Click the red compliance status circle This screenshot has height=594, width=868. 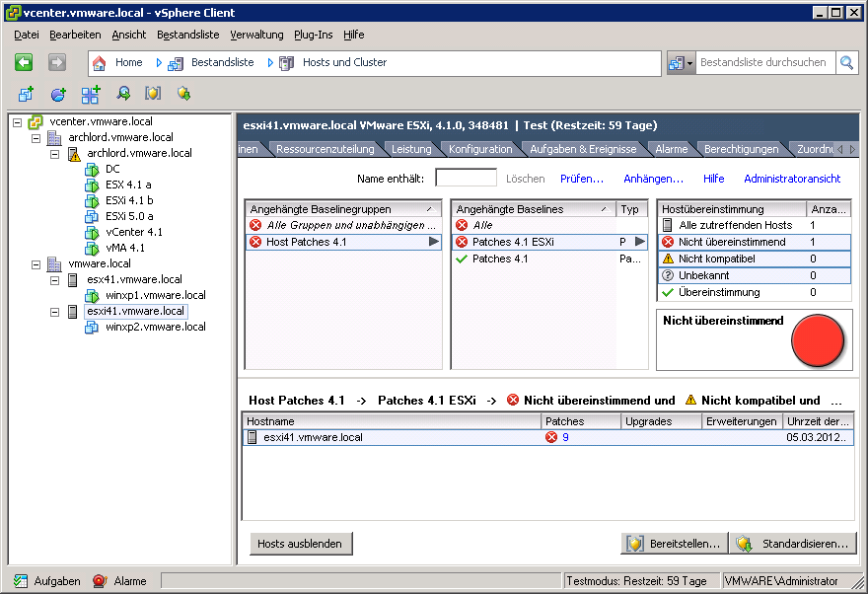tap(818, 340)
